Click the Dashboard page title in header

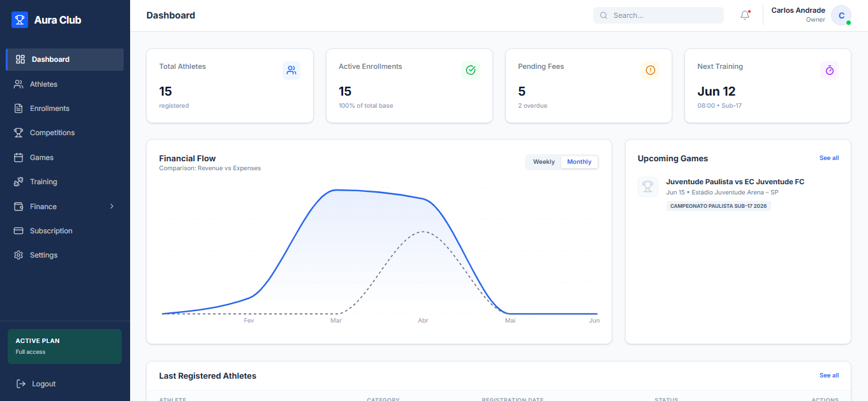coord(171,15)
